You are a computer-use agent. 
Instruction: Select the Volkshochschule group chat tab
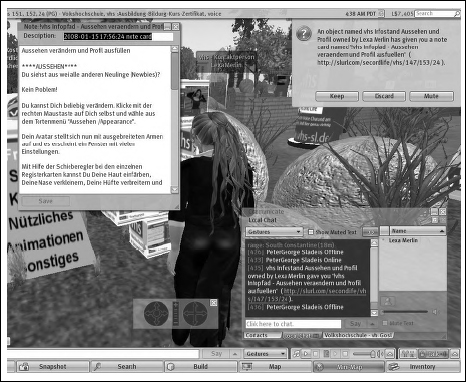[358, 335]
